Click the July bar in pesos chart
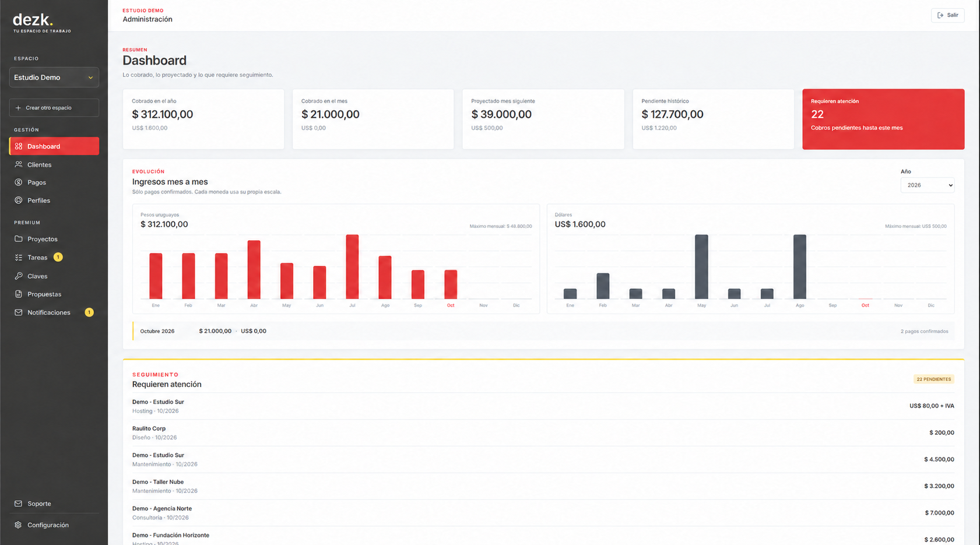 coord(352,267)
